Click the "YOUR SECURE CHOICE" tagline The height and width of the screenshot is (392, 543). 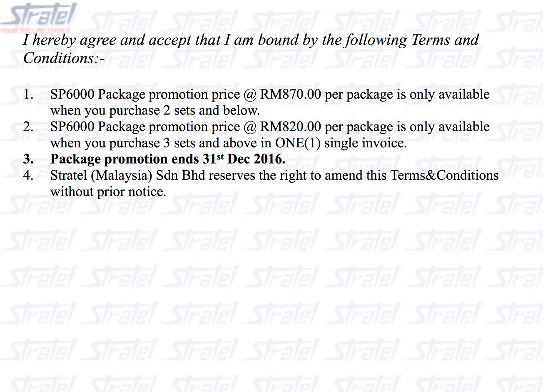(x=35, y=31)
